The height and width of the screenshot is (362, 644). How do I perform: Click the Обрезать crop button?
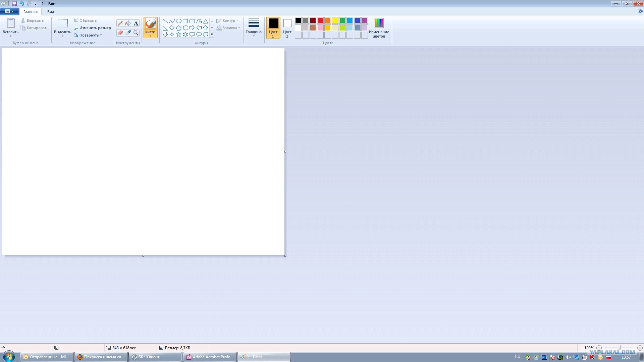[85, 20]
